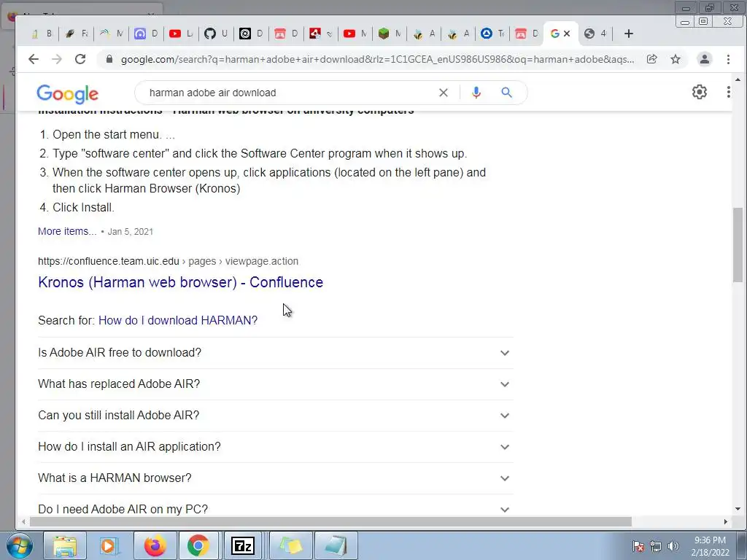Switch to the Minecraft grass block tab
747x560 pixels.
390,34
